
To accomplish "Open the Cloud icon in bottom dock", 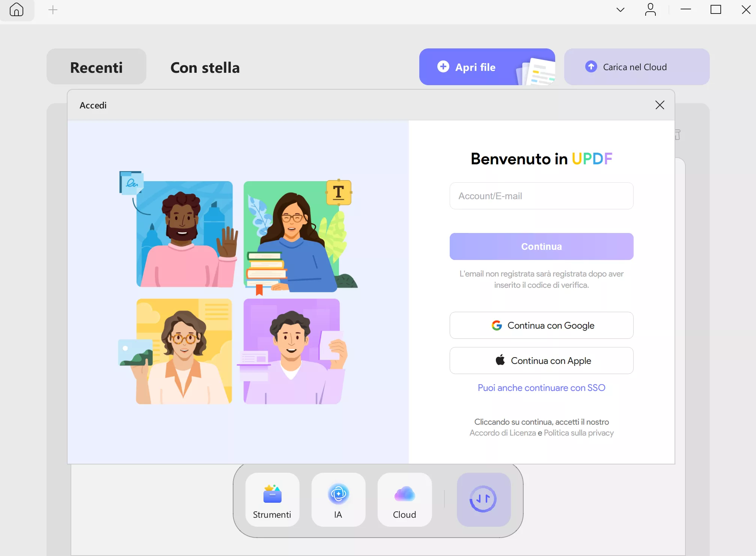I will point(404,500).
